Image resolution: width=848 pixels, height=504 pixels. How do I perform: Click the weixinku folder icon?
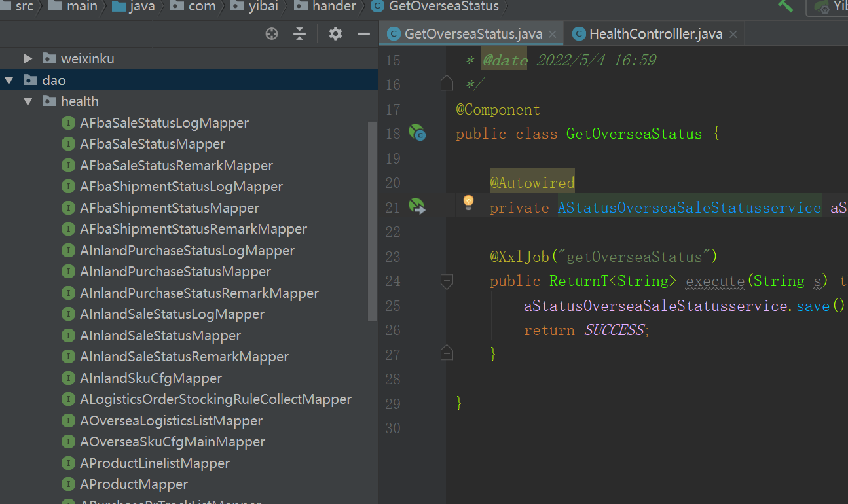(49, 58)
